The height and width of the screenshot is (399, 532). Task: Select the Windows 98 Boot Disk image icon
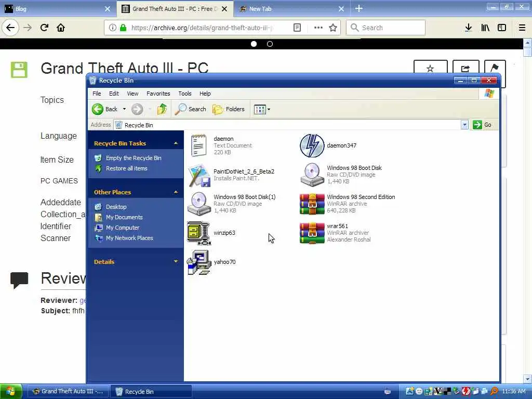pos(312,175)
